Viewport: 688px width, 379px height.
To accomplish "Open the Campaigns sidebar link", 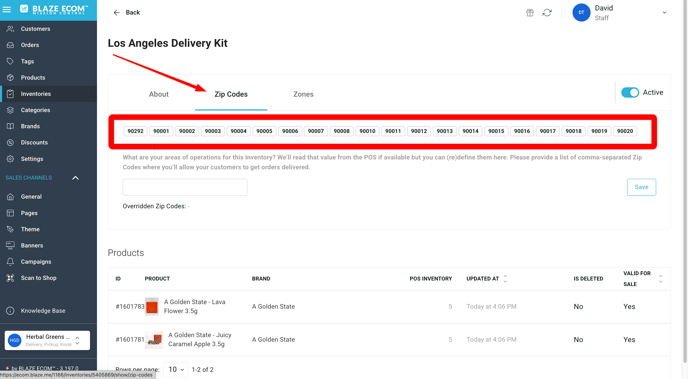I will [x=36, y=262].
